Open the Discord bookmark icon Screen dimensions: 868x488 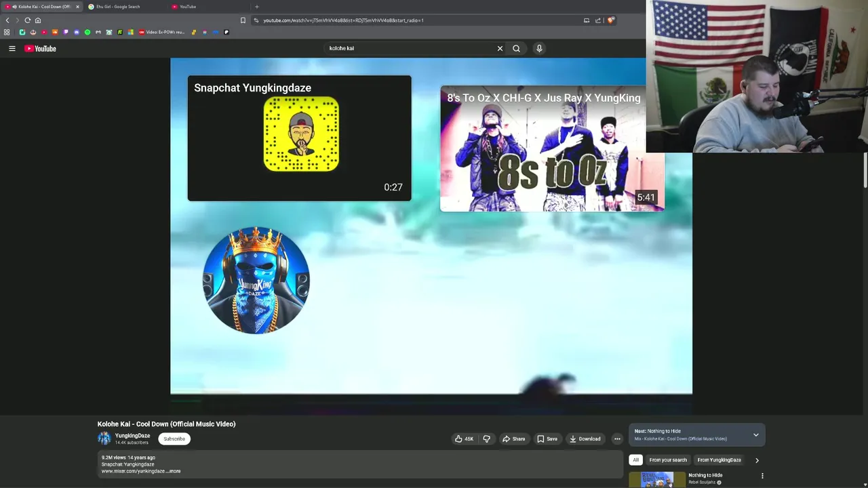tap(77, 32)
